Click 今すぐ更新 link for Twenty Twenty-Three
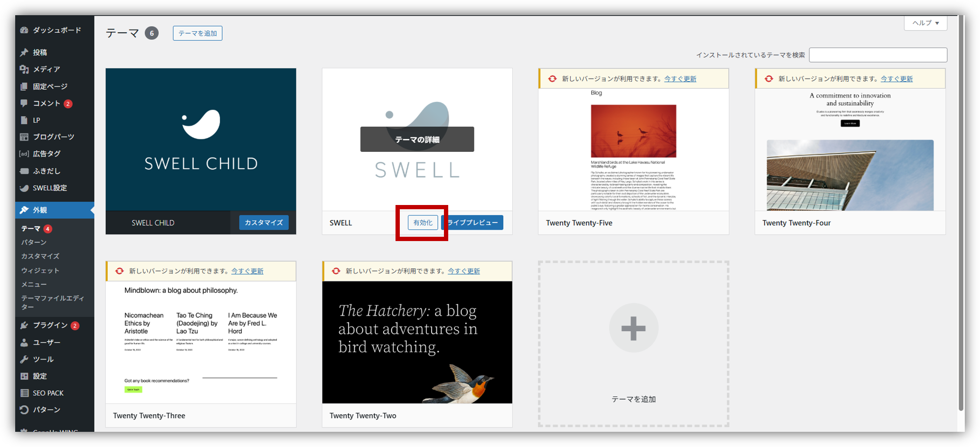This screenshot has width=980, height=447. [247, 271]
